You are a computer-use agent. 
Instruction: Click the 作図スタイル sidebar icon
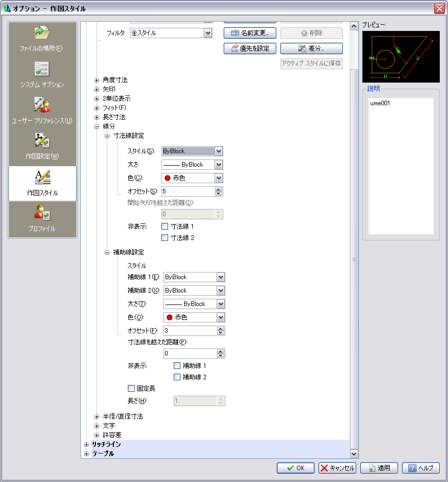coord(42,178)
